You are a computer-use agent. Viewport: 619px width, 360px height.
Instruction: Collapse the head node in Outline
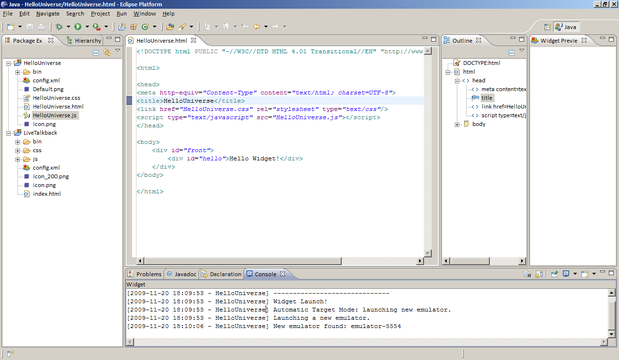pos(457,81)
